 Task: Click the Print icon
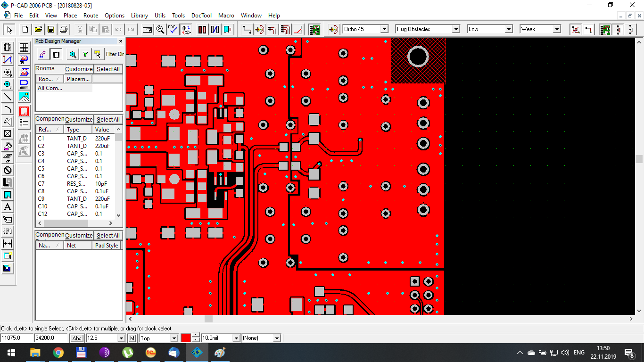[64, 29]
